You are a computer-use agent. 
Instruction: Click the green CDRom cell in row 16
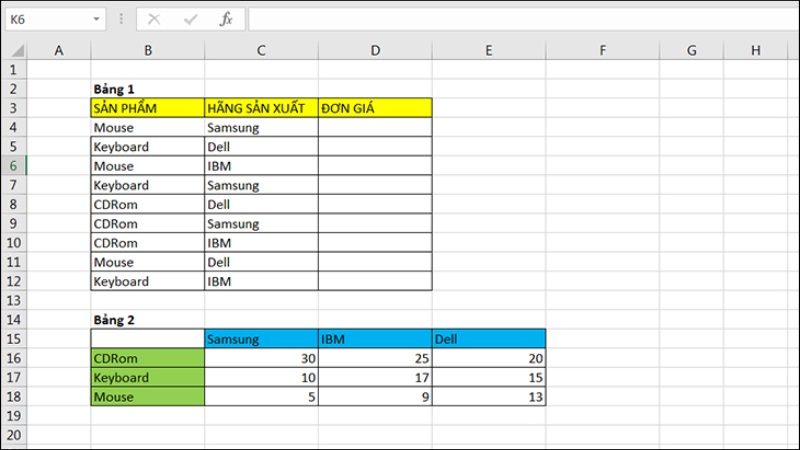(147, 358)
